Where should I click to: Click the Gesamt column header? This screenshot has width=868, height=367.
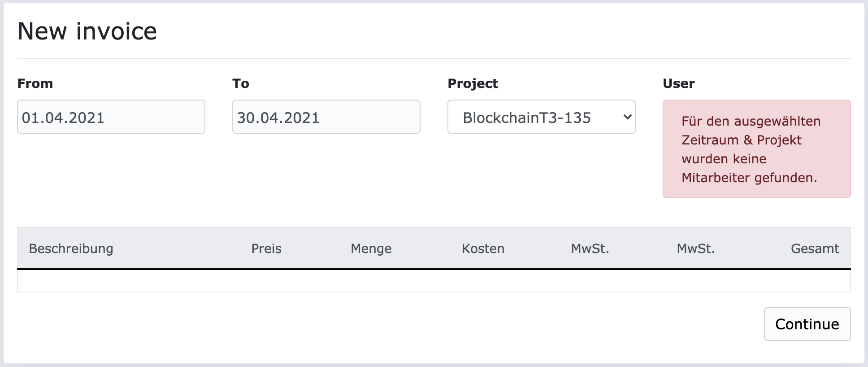pos(815,249)
